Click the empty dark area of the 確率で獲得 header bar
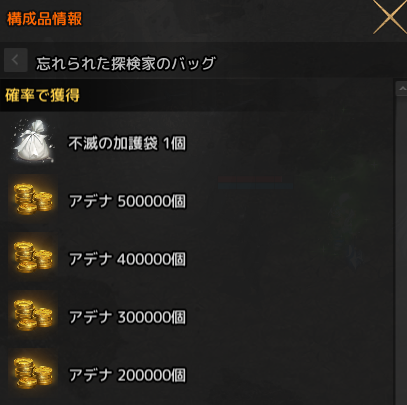This screenshot has height=405, width=407. [233, 95]
